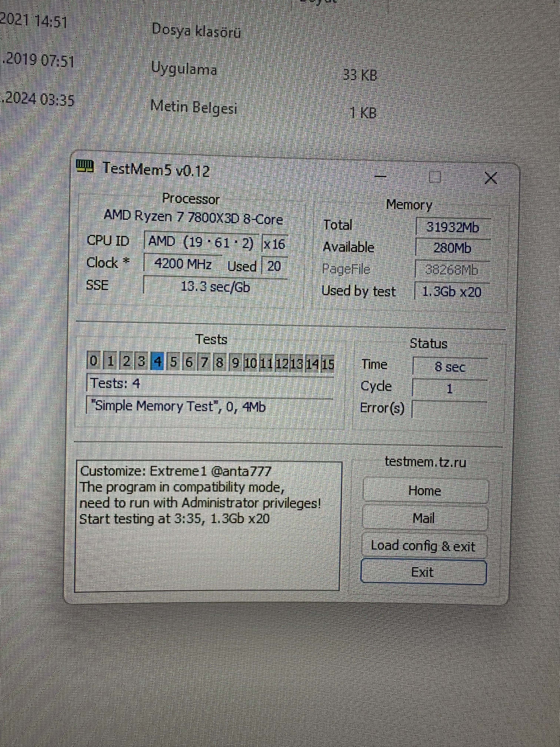Select highlighted test box number 4
Image resolution: width=560 pixels, height=747 pixels.
157,361
